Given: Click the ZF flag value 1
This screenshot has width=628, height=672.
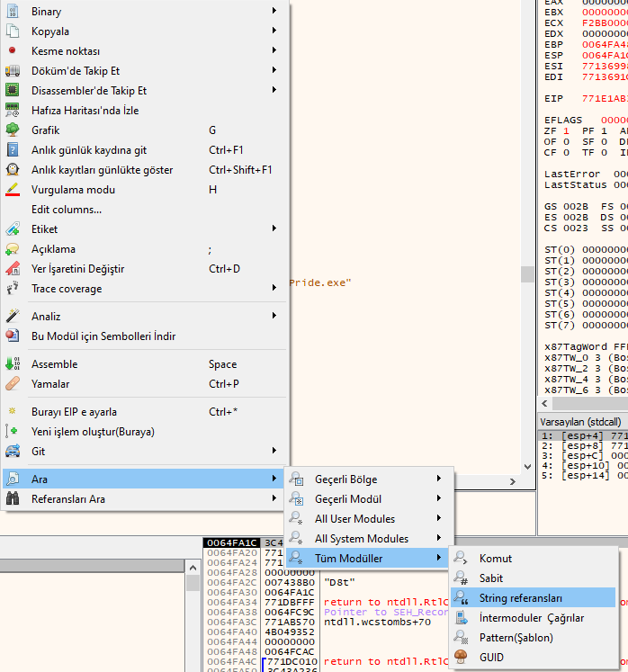Looking at the screenshot, I should (566, 130).
